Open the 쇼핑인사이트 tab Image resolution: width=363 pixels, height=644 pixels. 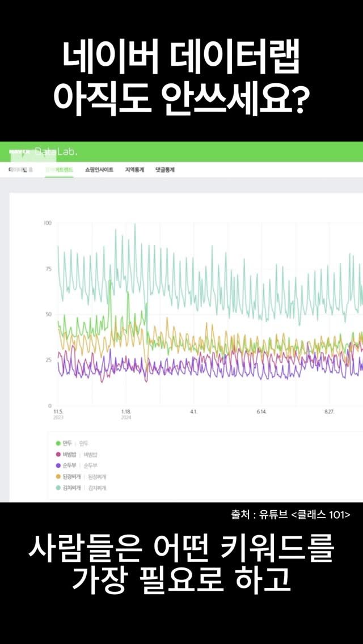click(99, 170)
